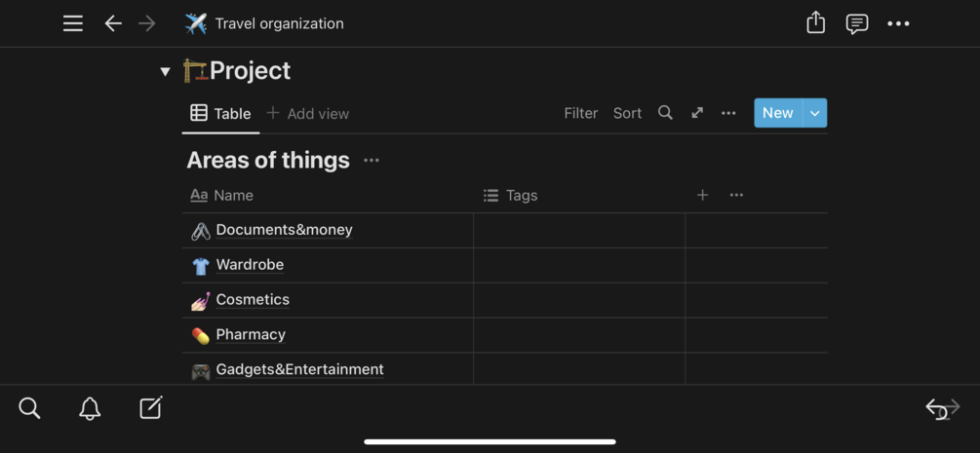Search within the database using magnifier icon

pyautogui.click(x=665, y=113)
